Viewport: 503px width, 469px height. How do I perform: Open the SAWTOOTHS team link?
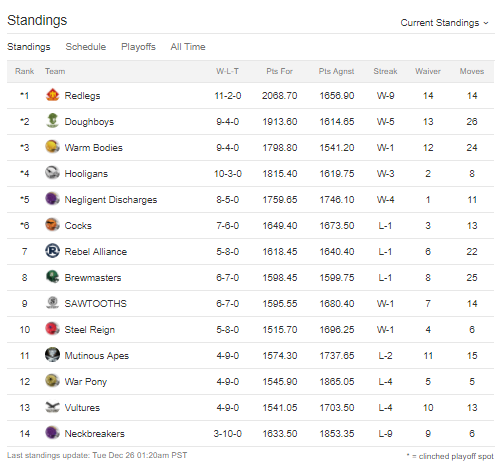point(96,304)
